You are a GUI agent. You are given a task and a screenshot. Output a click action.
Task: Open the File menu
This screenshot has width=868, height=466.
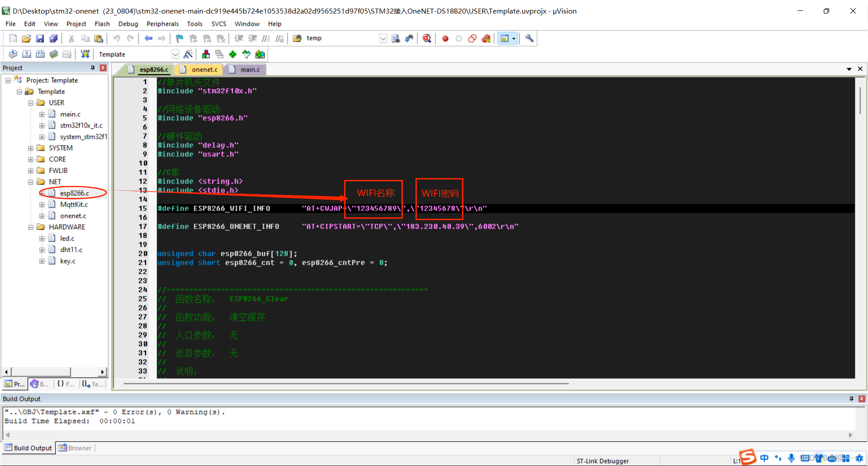10,24
